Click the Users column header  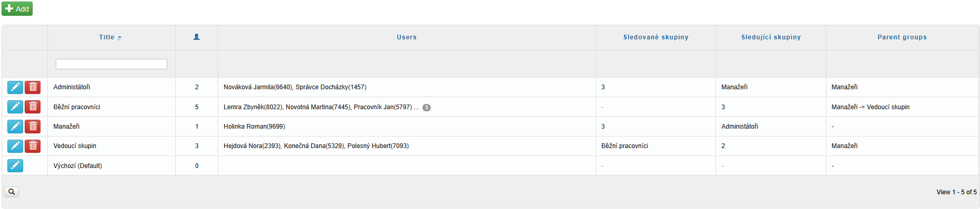[407, 37]
